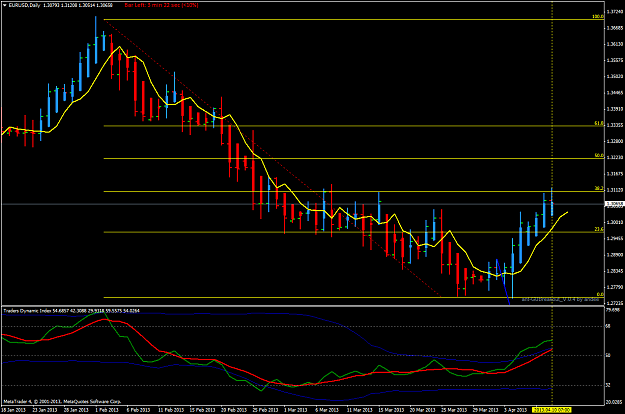625x414 pixels.
Task: Click the 25 Feb 2013 date label
Action: [265, 410]
